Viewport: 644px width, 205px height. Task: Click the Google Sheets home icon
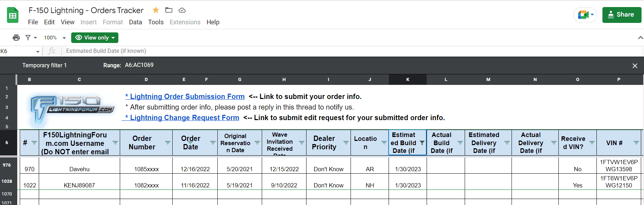13,15
